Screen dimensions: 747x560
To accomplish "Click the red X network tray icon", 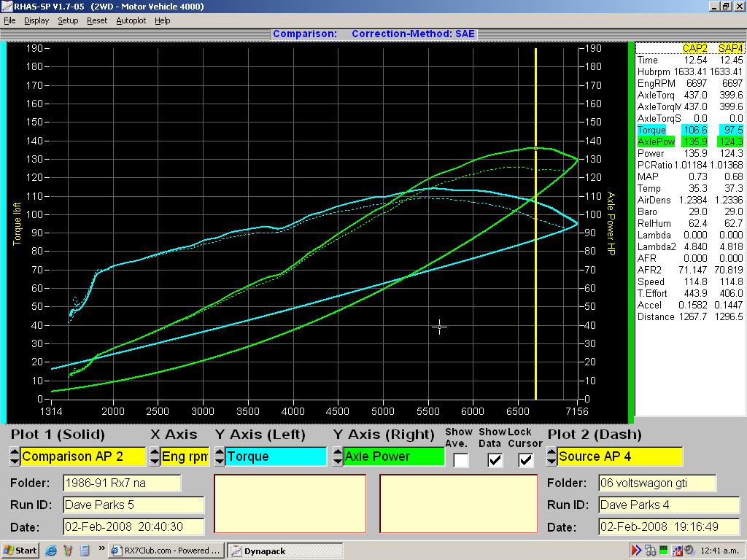I will pyautogui.click(x=677, y=551).
